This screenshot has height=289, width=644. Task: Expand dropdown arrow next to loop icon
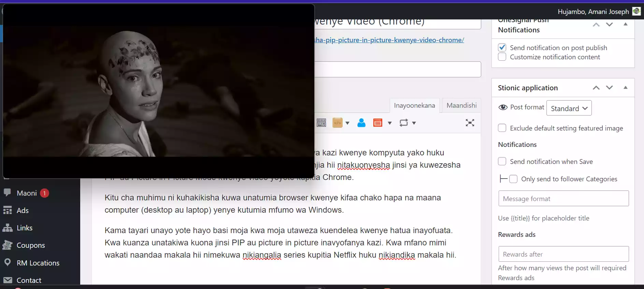pos(414,123)
